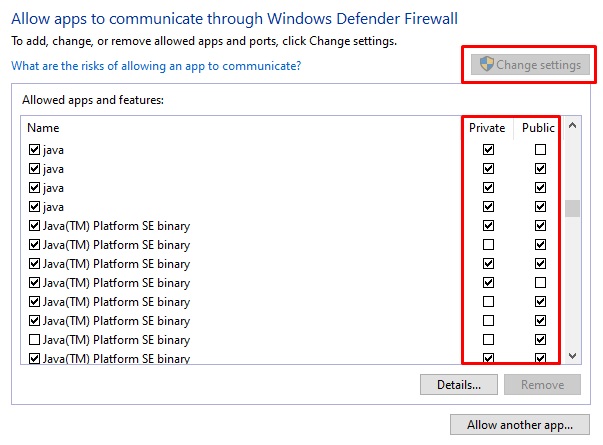Uncheck Private for first Java(TM) Platform SE binary
The width and height of the screenshot is (603, 445).
point(488,226)
